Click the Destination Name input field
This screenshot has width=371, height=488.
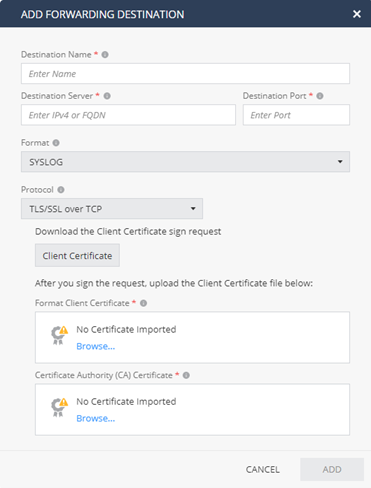click(185, 73)
